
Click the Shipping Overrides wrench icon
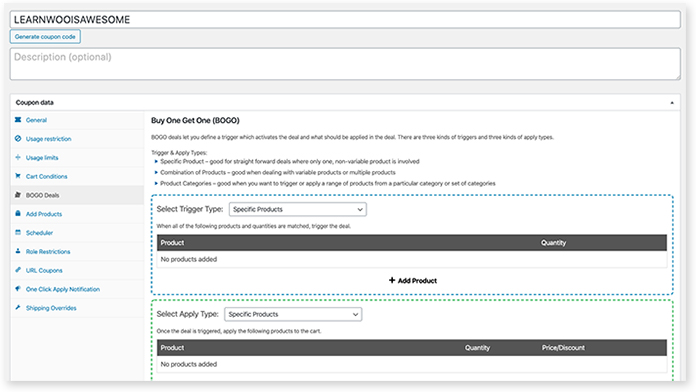pyautogui.click(x=18, y=307)
